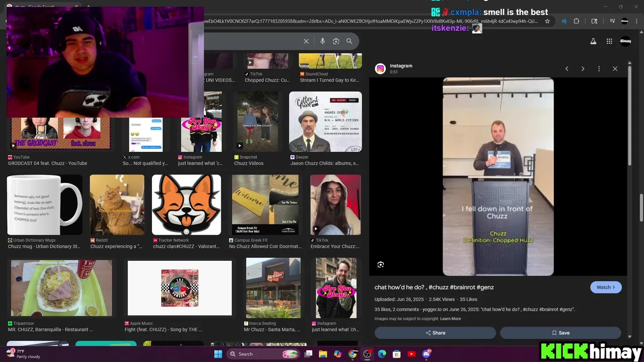The width and height of the screenshot is (644, 362).
Task: Open the Apple Music Fight feat. CHUZZ image
Action: click(x=180, y=288)
